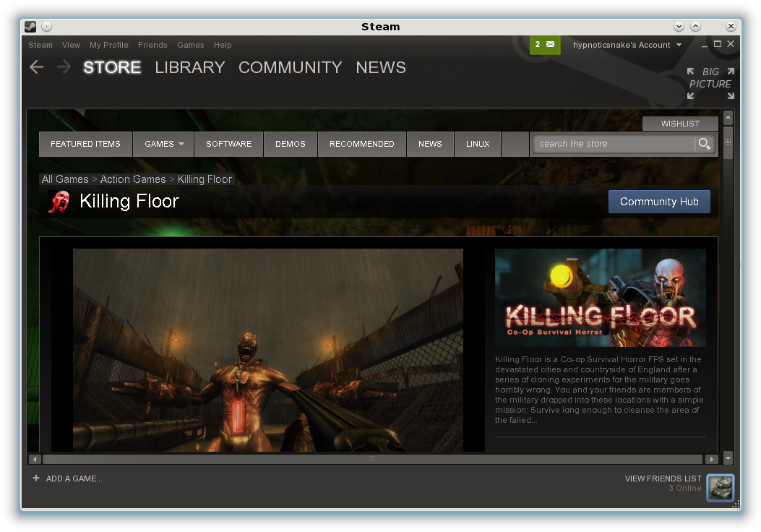Click the title bar up chevron button
This screenshot has height=532, width=761.
[695, 26]
